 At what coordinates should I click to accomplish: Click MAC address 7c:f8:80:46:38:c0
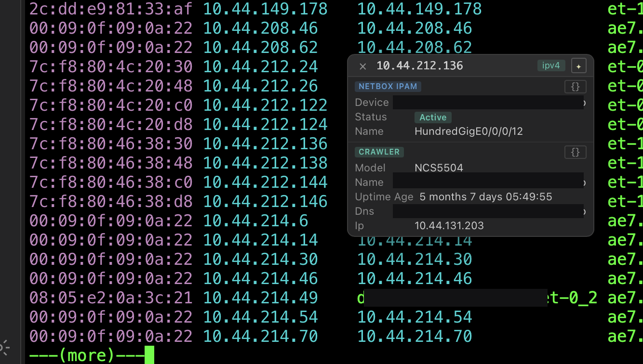111,182
